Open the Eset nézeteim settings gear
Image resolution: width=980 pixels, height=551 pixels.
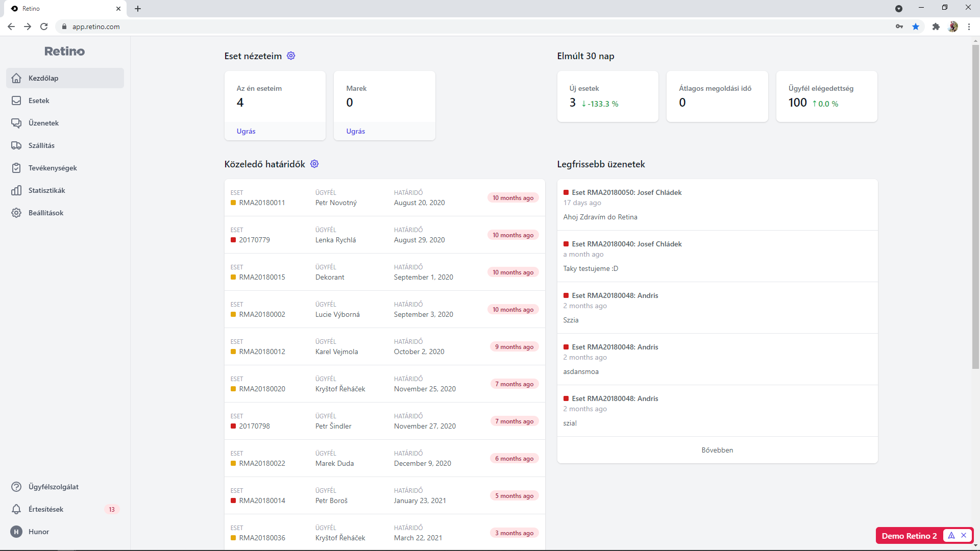291,56
